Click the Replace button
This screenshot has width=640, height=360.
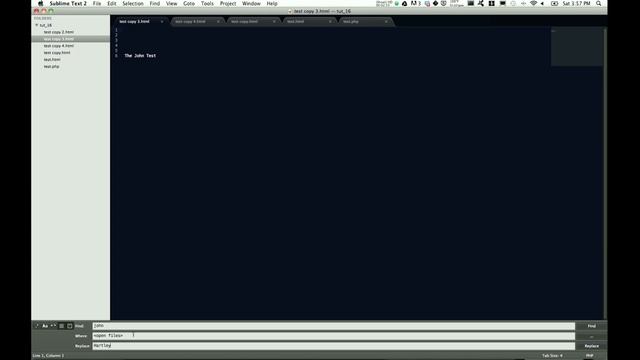coord(591,346)
